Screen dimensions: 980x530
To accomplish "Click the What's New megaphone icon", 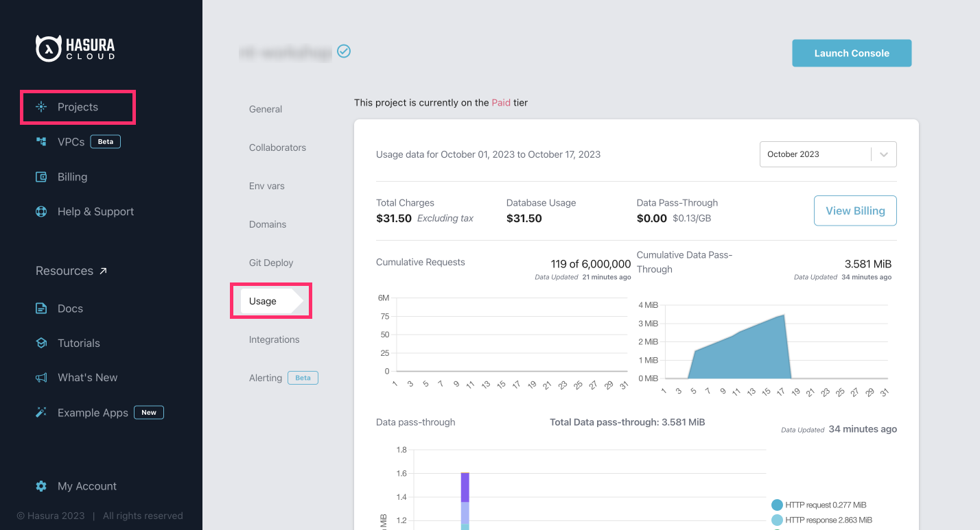I will click(x=40, y=377).
